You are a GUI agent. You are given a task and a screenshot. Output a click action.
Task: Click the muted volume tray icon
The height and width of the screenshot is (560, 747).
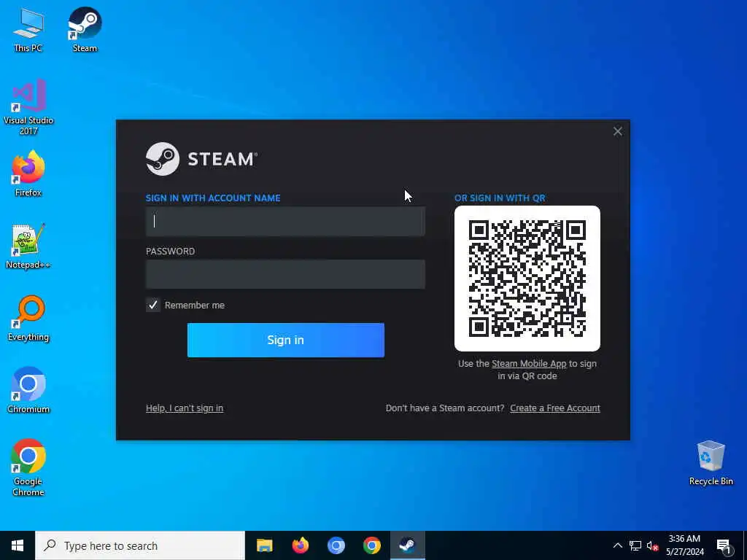[x=652, y=545]
